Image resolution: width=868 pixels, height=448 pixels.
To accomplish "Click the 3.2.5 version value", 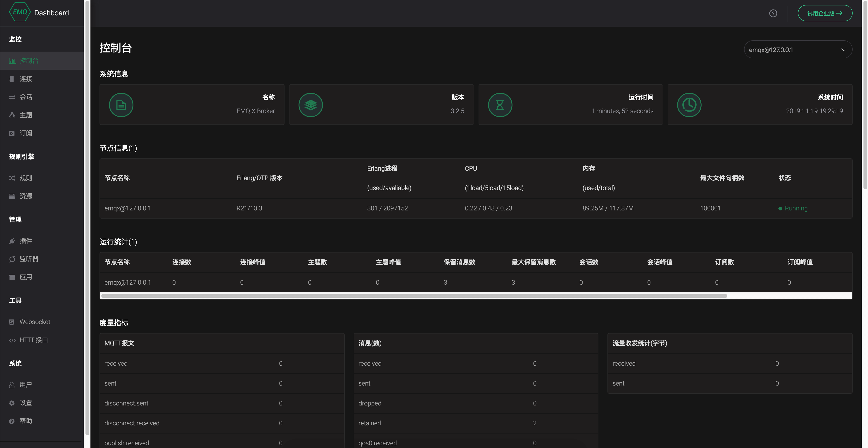I will click(x=457, y=111).
